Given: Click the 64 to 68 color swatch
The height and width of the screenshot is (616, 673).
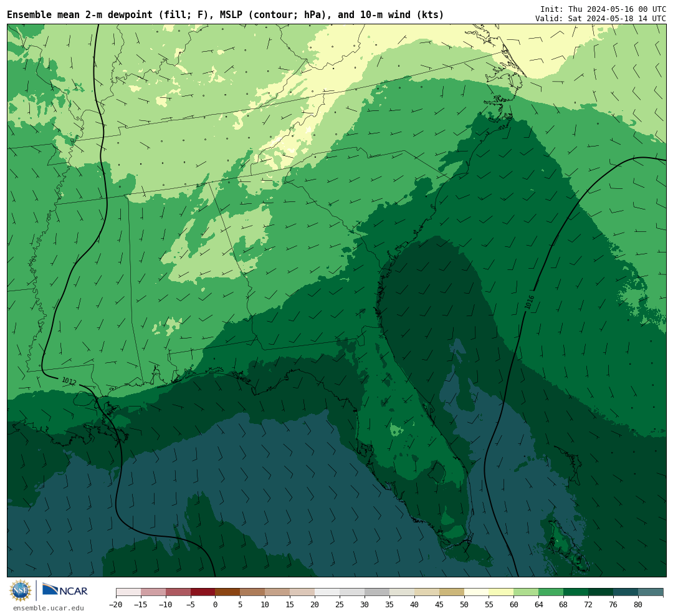Looking at the screenshot, I should pyautogui.click(x=551, y=592).
